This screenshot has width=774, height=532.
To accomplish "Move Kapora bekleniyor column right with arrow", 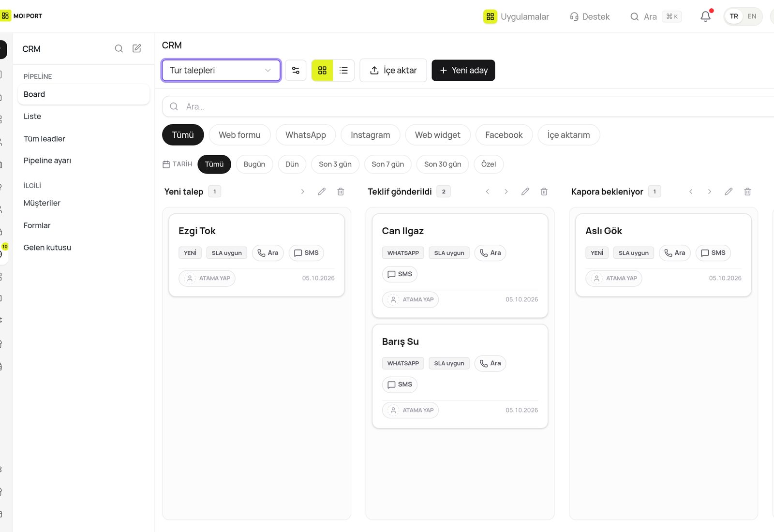I will pyautogui.click(x=710, y=192).
